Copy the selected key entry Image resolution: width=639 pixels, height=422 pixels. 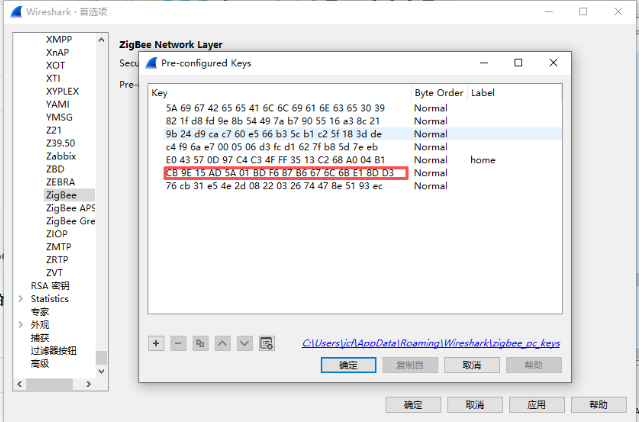pyautogui.click(x=200, y=343)
